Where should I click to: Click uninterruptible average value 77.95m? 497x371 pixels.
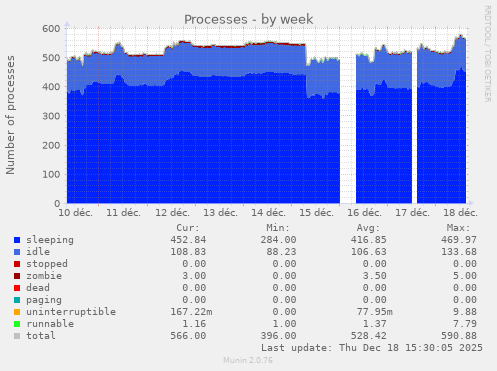pyautogui.click(x=375, y=312)
